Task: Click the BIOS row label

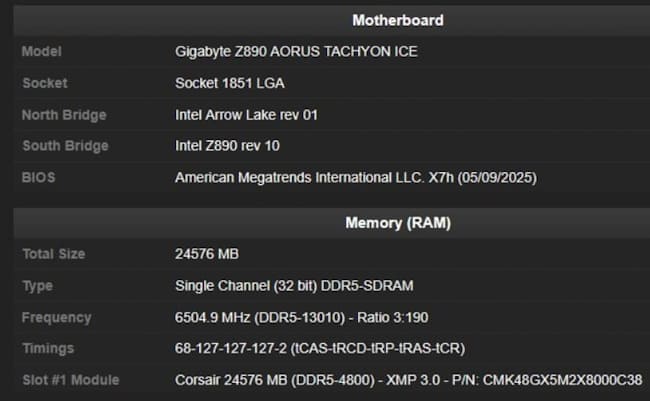Action: pyautogui.click(x=39, y=178)
